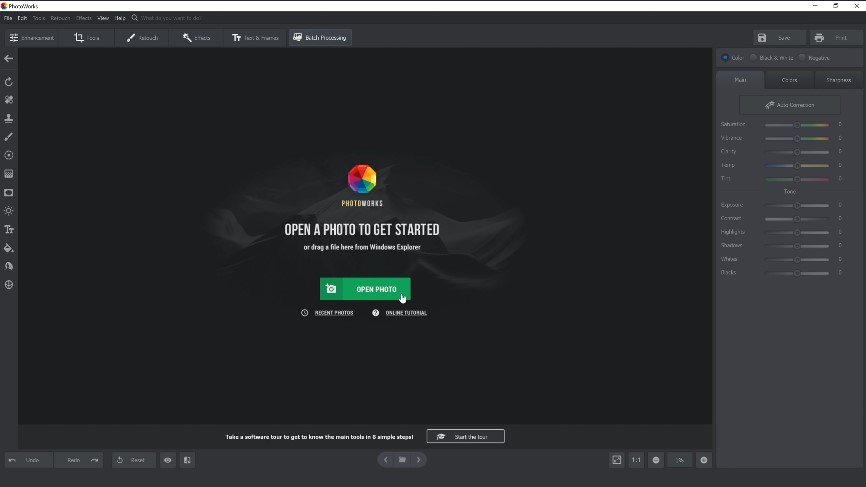
Task: Click the Contrast slider
Action: pyautogui.click(x=797, y=219)
